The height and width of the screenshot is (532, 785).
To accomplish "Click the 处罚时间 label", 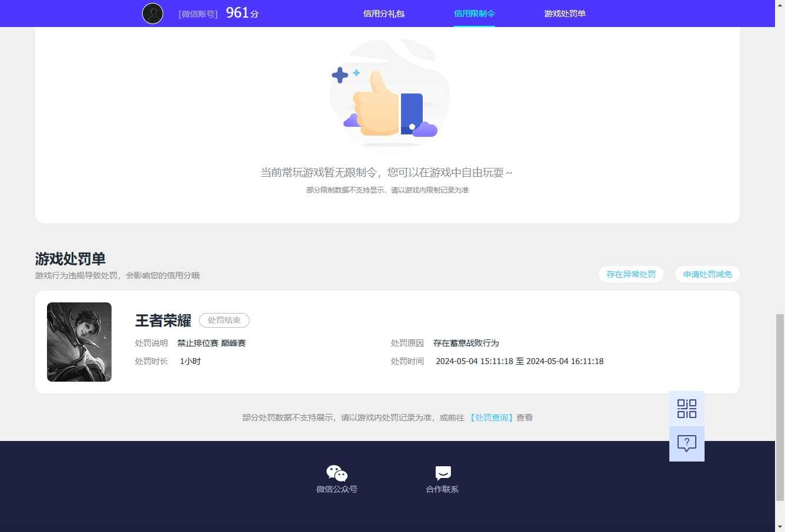I will click(407, 361).
